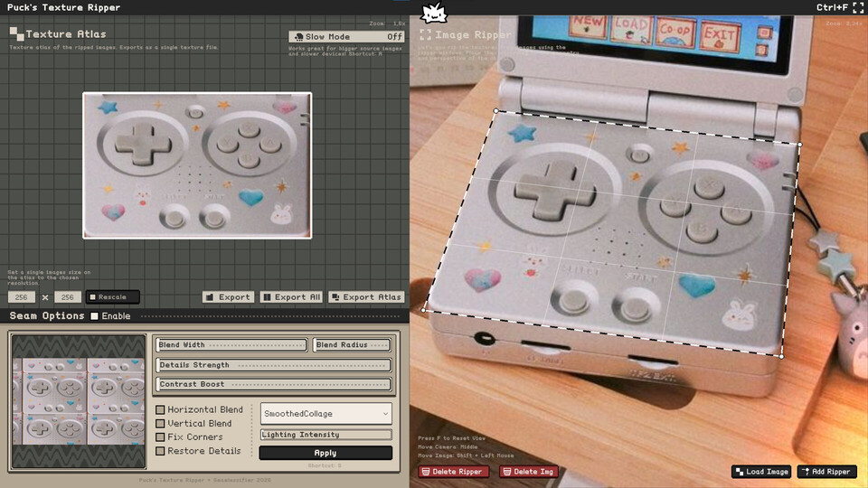Click the ripper's bottom-left corner handle

pos(424,310)
